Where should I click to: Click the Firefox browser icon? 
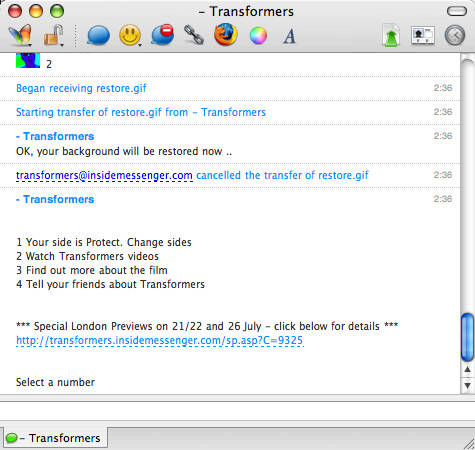coord(226,34)
